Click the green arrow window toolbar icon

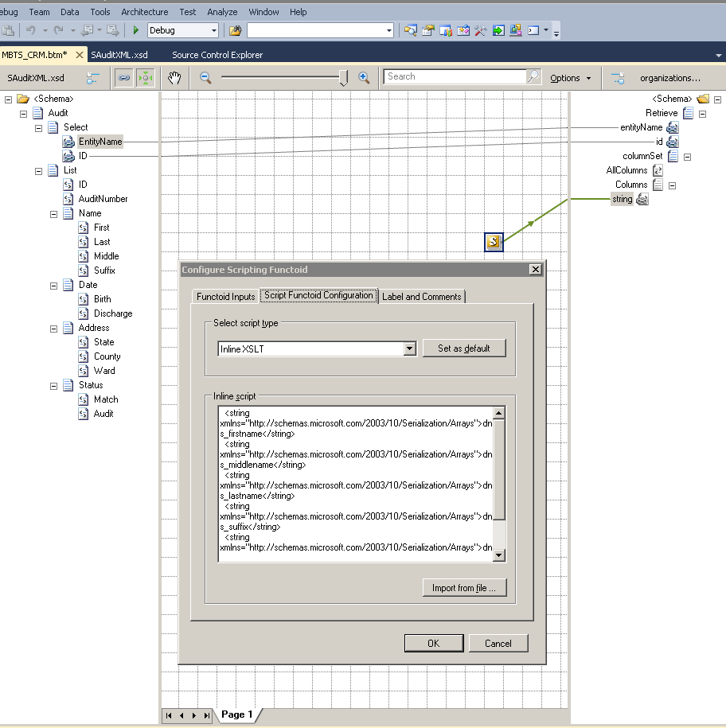(x=498, y=31)
